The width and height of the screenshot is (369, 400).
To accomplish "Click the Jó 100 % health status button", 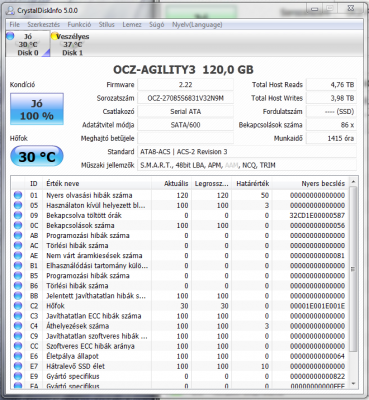I will click(37, 109).
